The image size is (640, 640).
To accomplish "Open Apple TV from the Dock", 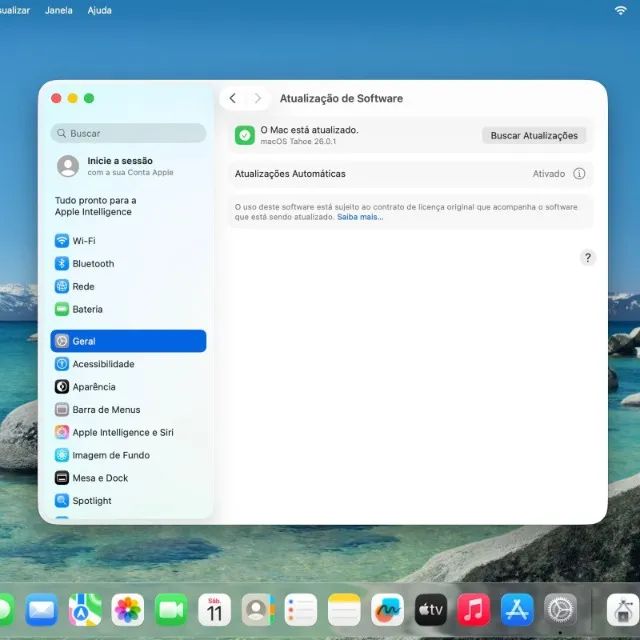I will pyautogui.click(x=431, y=610).
